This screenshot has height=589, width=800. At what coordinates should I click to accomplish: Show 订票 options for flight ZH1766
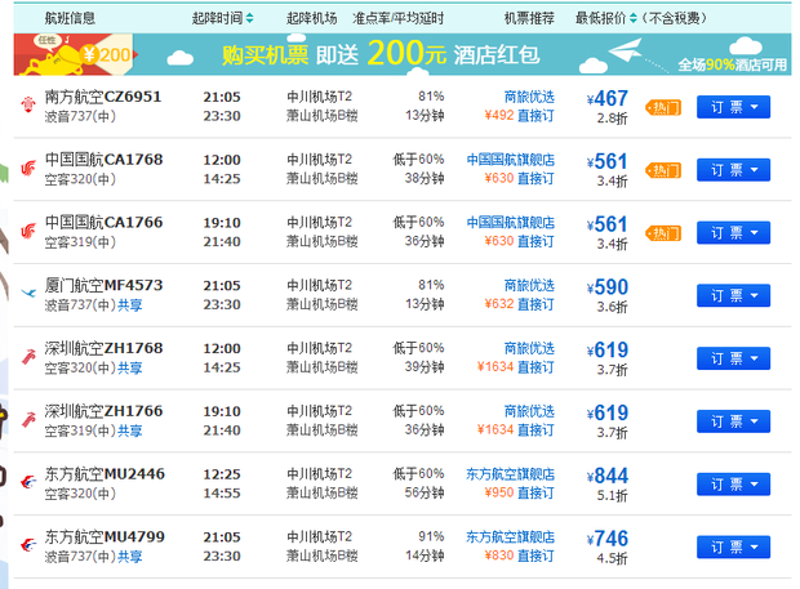[x=733, y=422]
